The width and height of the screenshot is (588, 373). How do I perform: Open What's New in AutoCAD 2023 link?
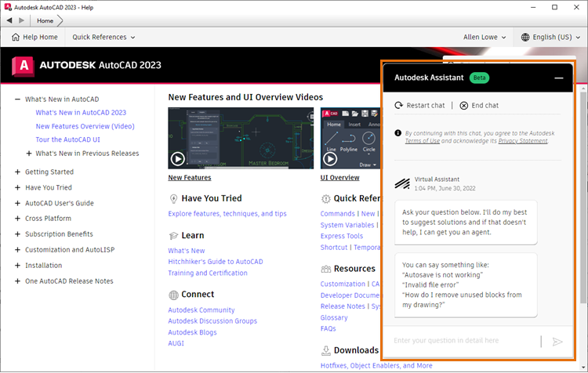click(81, 113)
